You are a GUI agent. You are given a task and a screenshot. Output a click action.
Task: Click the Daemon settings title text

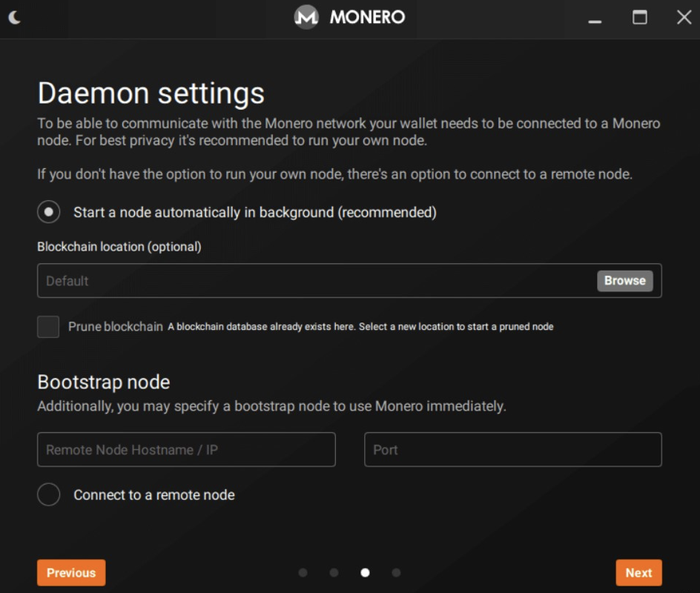[151, 93]
